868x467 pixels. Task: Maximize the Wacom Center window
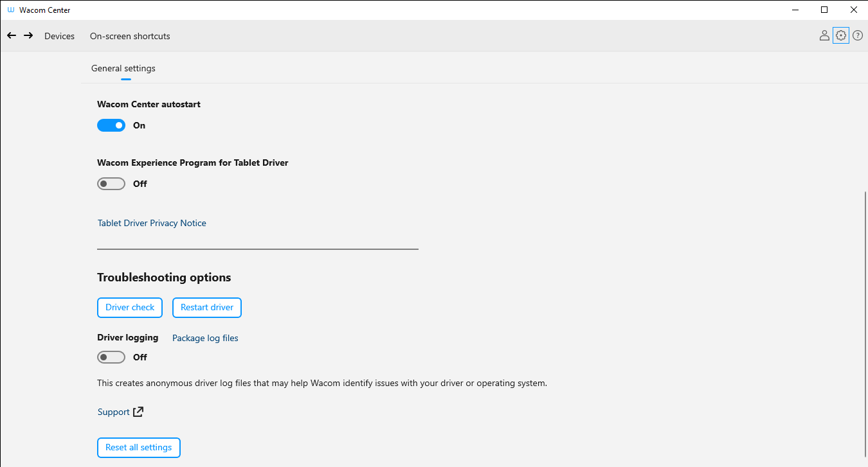click(x=824, y=10)
